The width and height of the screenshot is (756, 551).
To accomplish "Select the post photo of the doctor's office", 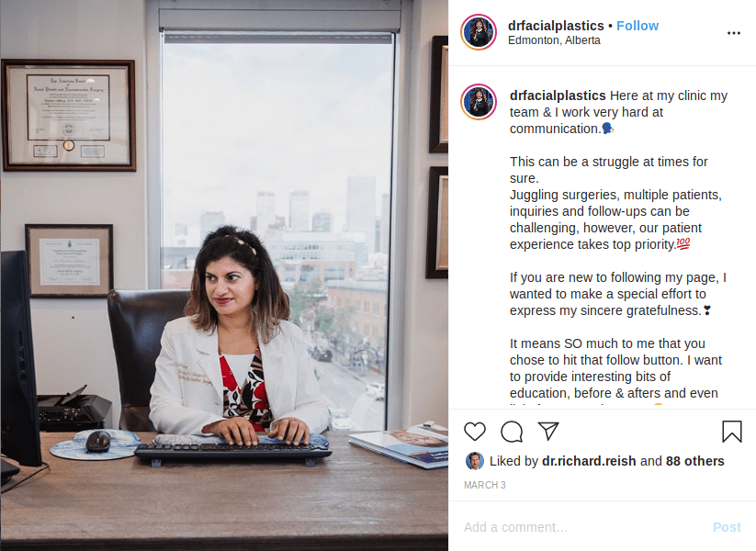I will point(224,275).
